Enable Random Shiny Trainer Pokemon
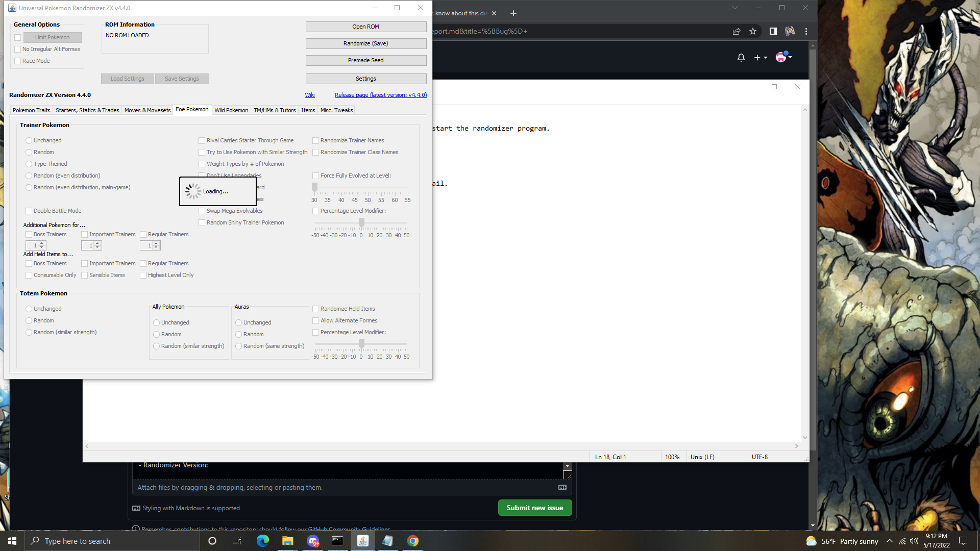 [202, 223]
